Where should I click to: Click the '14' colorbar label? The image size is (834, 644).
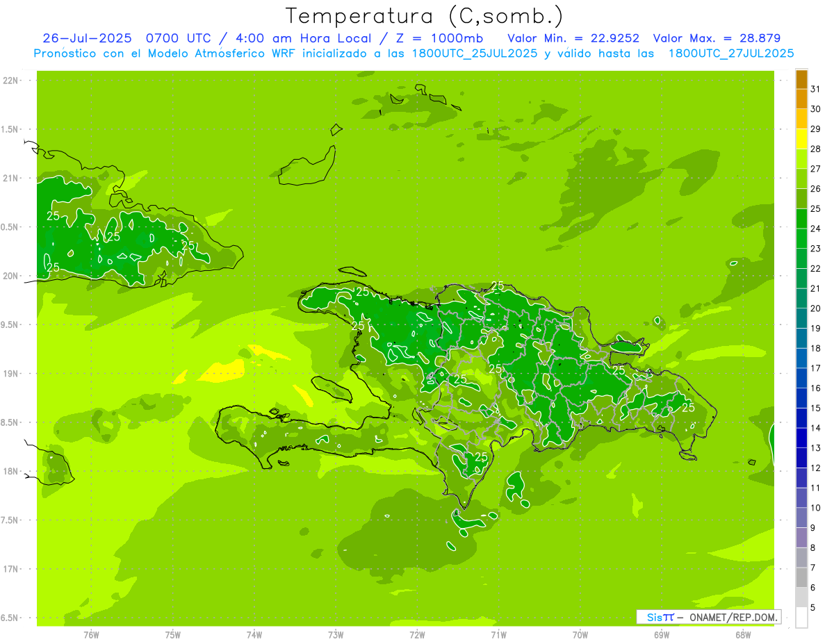(816, 428)
